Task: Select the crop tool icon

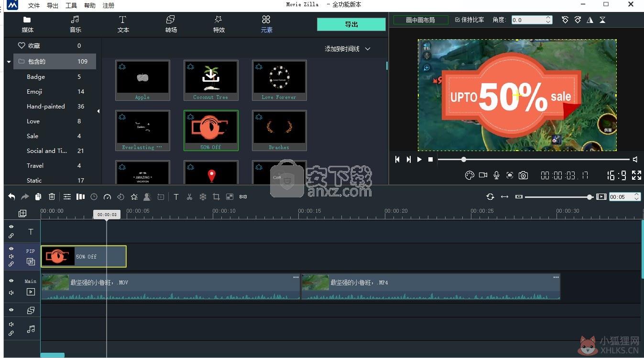Action: click(x=216, y=196)
